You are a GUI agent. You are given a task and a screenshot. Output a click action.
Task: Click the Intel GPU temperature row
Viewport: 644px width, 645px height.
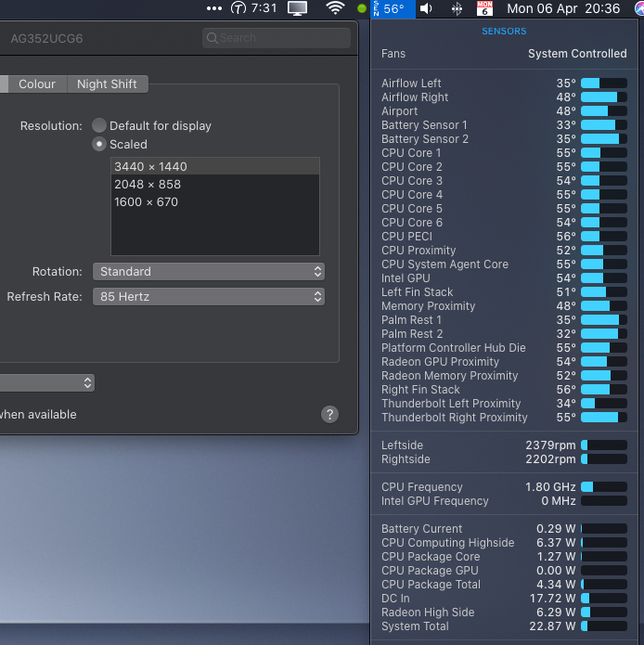pyautogui.click(x=504, y=278)
